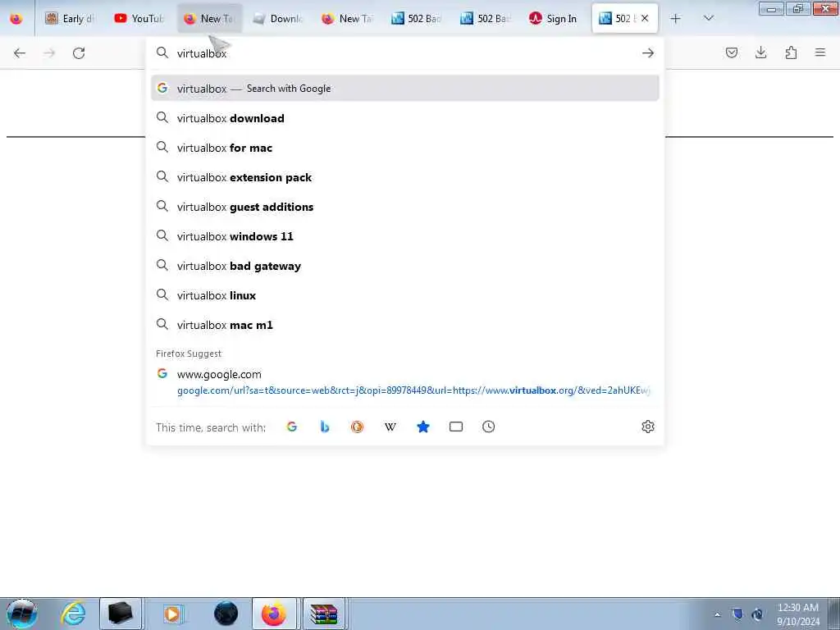Viewport: 840px width, 630px height.
Task: Search this time with DuckDuckGo
Action: pos(358,427)
